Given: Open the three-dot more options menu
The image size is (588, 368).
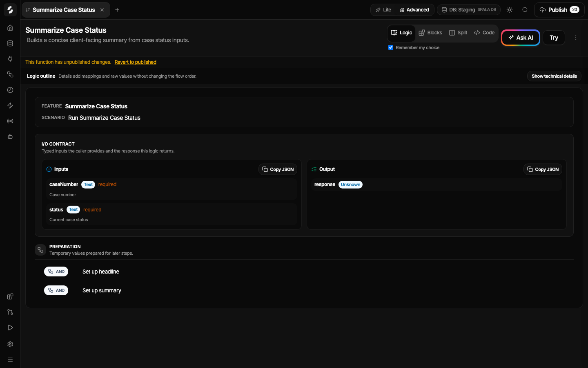Looking at the screenshot, I should [x=576, y=38].
